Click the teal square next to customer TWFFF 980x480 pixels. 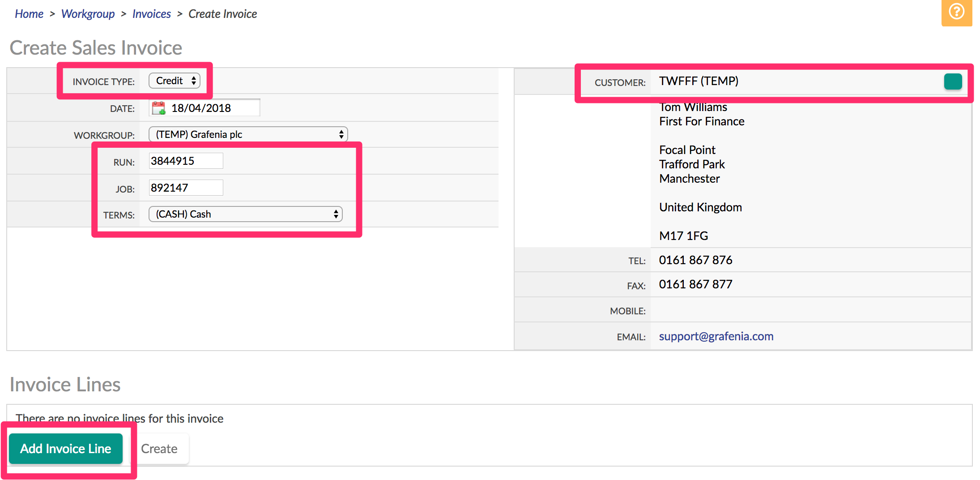pos(953,81)
